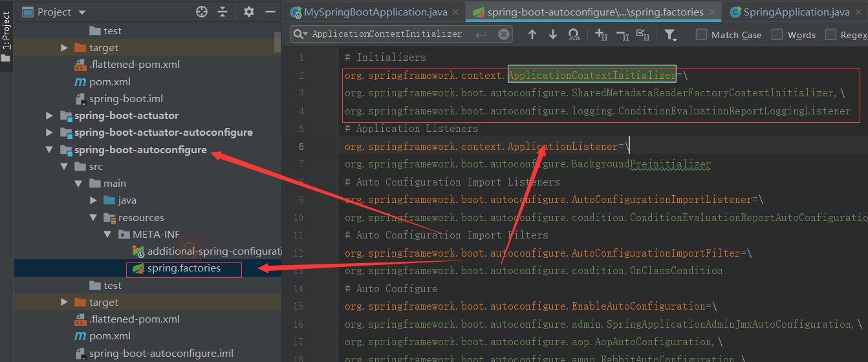Click the spring.factories file icon
The width and height of the screenshot is (868, 362).
(x=138, y=268)
